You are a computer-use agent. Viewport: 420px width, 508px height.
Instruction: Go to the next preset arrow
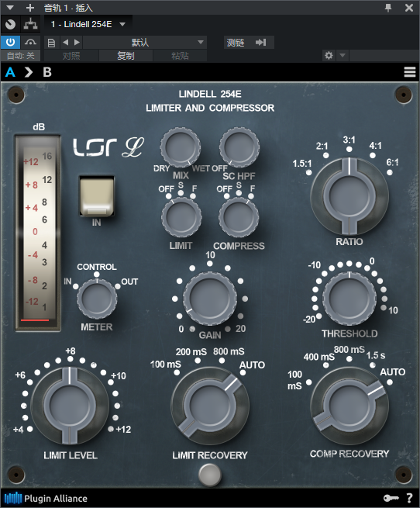tap(77, 42)
